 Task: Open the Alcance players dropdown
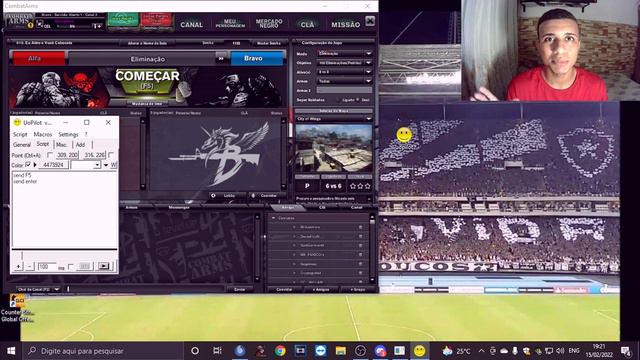345,72
